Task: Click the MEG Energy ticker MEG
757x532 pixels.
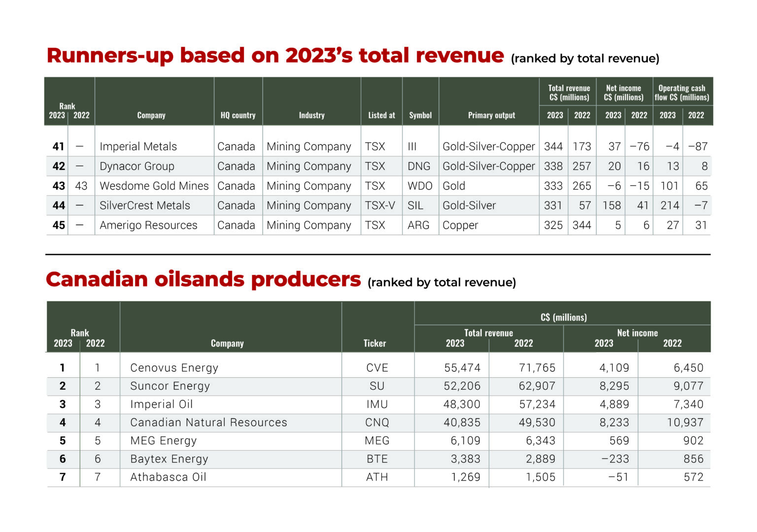Action: point(378,440)
